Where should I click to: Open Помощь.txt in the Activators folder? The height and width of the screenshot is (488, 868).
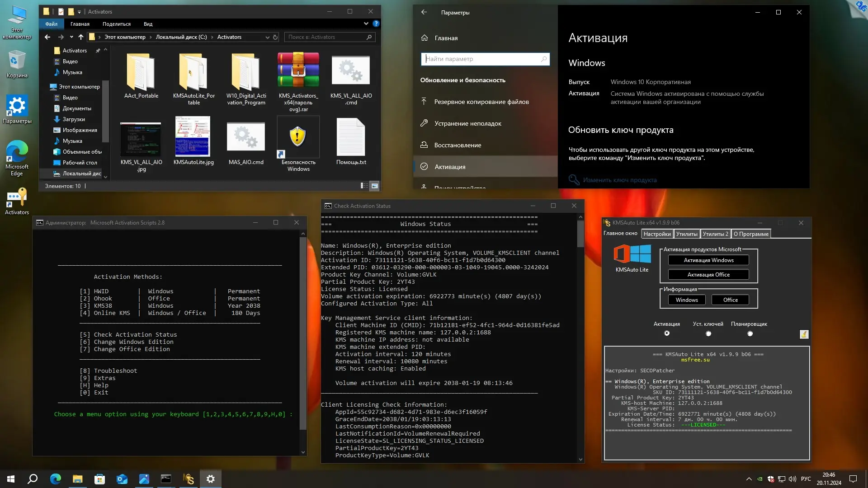(351, 137)
